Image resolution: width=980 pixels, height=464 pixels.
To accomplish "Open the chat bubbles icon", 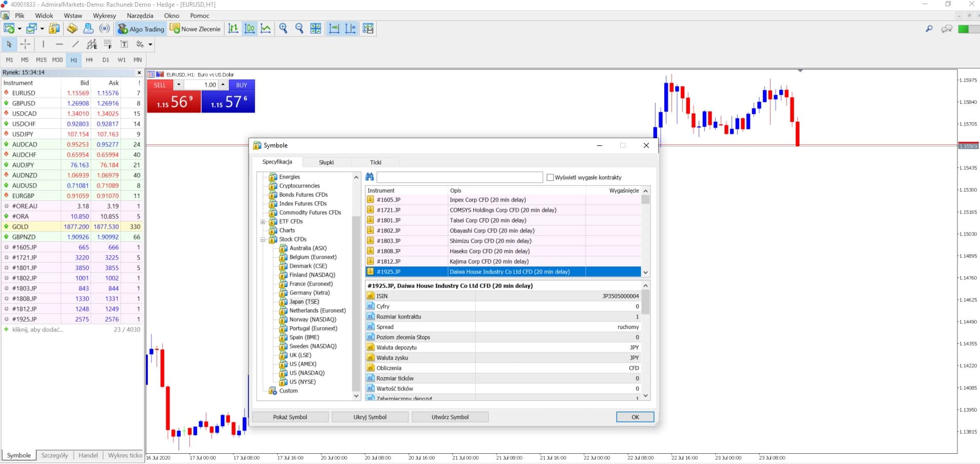I will [947, 29].
